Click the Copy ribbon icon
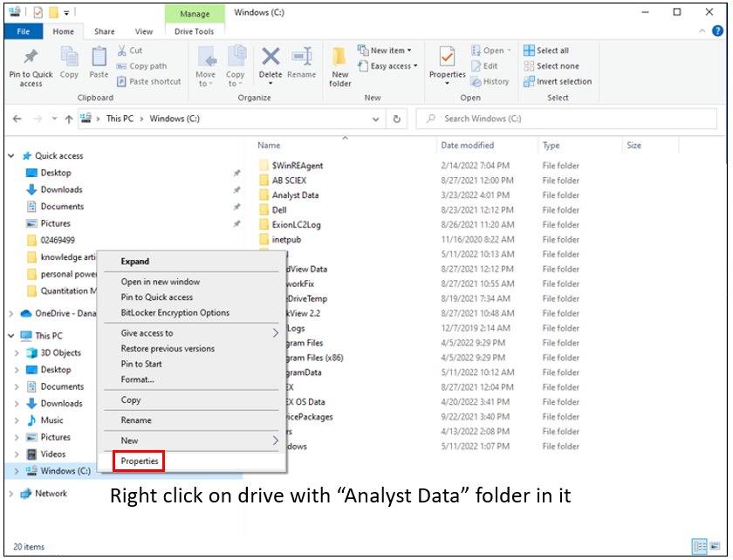The width and height of the screenshot is (733, 560). [x=69, y=62]
